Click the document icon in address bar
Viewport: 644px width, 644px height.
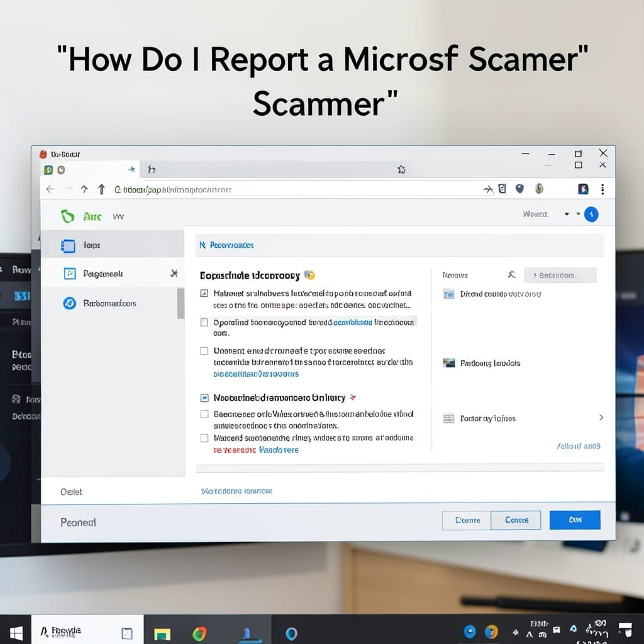click(502, 189)
